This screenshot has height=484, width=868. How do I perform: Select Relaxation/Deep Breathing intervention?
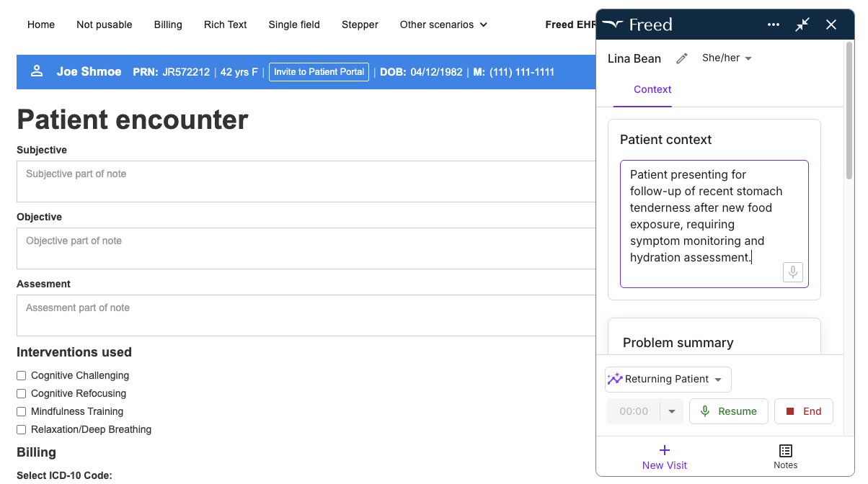click(21, 429)
